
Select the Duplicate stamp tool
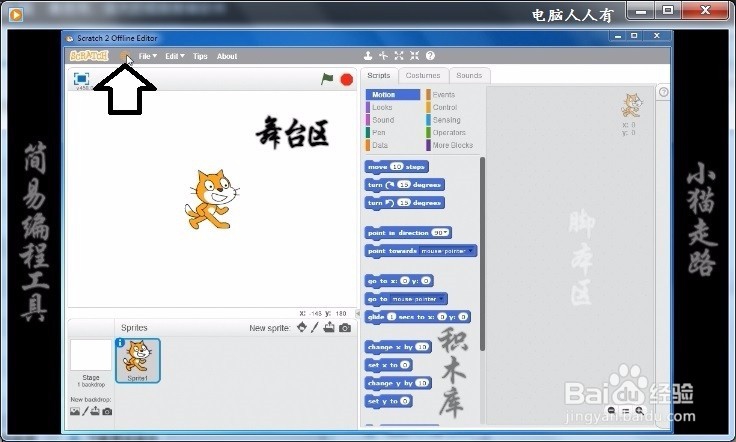pos(368,56)
